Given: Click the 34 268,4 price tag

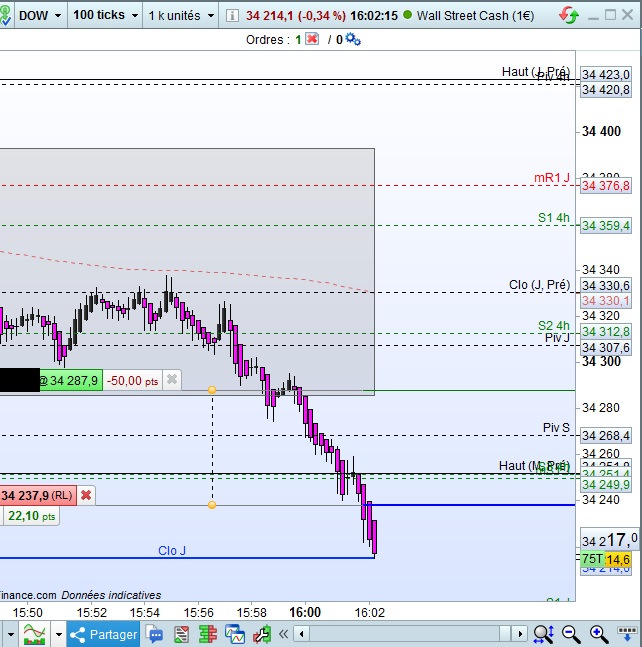Looking at the screenshot, I should pyautogui.click(x=606, y=436).
